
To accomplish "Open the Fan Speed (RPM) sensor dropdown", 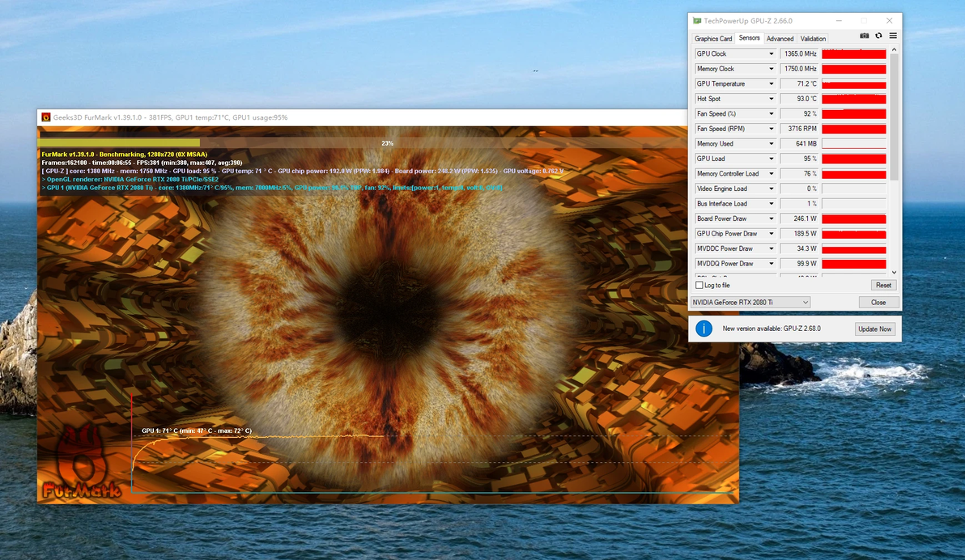I will 772,129.
